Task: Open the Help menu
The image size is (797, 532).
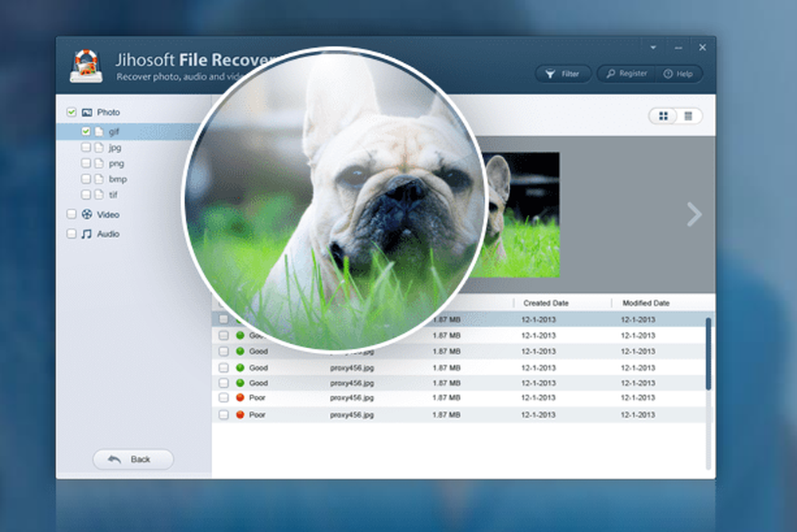Action: pos(678,74)
